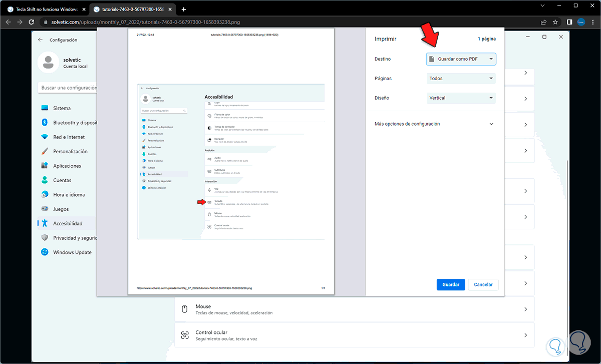Click the Juegos controller icon
This screenshot has width=601, height=364.
coord(45,209)
